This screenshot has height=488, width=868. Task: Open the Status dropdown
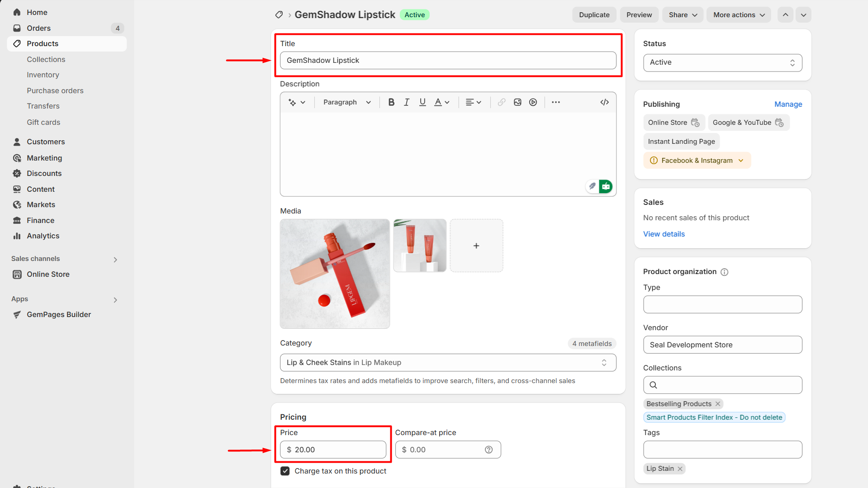point(722,62)
